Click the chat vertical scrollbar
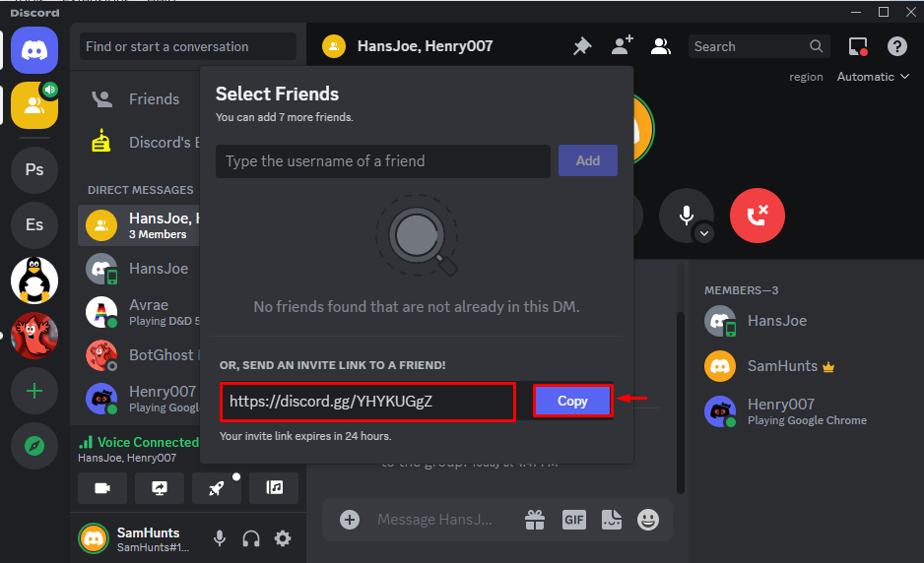924x563 pixels. pyautogui.click(x=681, y=403)
